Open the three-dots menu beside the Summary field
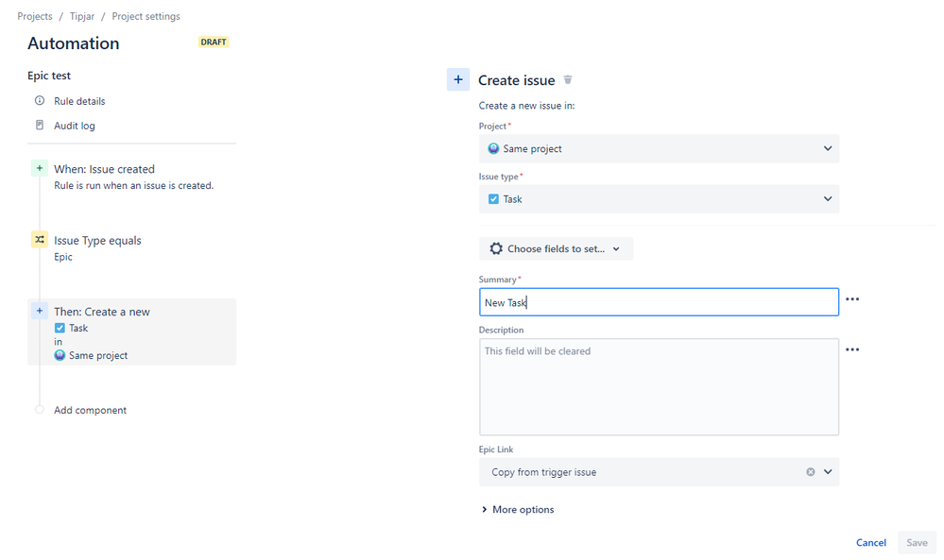944x560 pixels. pyautogui.click(x=852, y=299)
